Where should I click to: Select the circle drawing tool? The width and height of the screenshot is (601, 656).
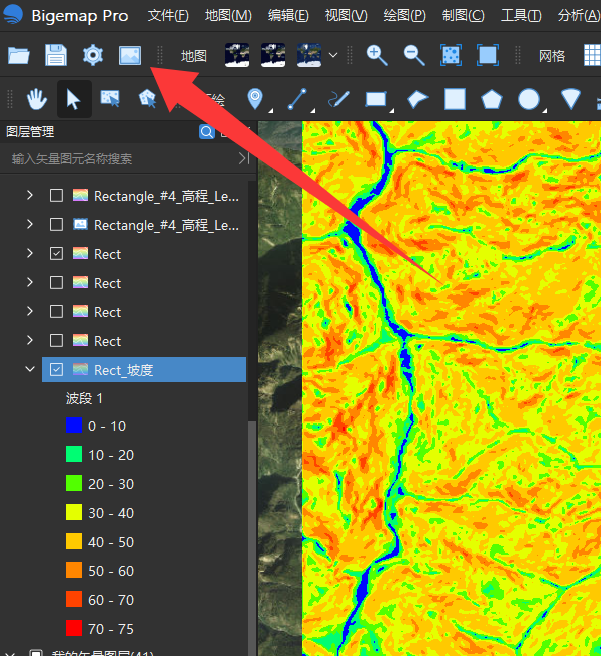click(529, 99)
